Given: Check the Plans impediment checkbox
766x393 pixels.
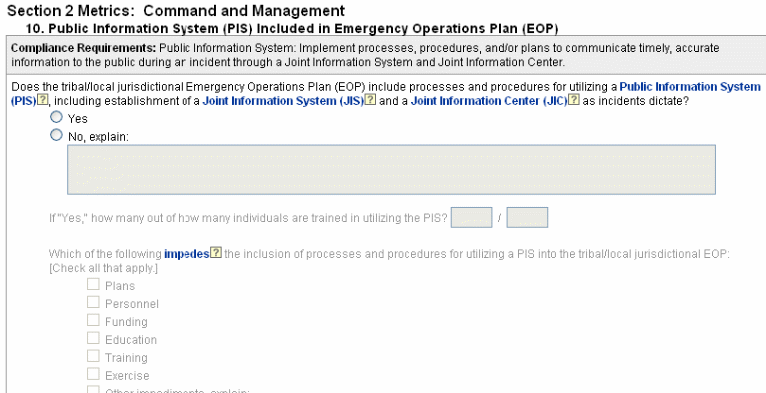Looking at the screenshot, I should 93,284.
